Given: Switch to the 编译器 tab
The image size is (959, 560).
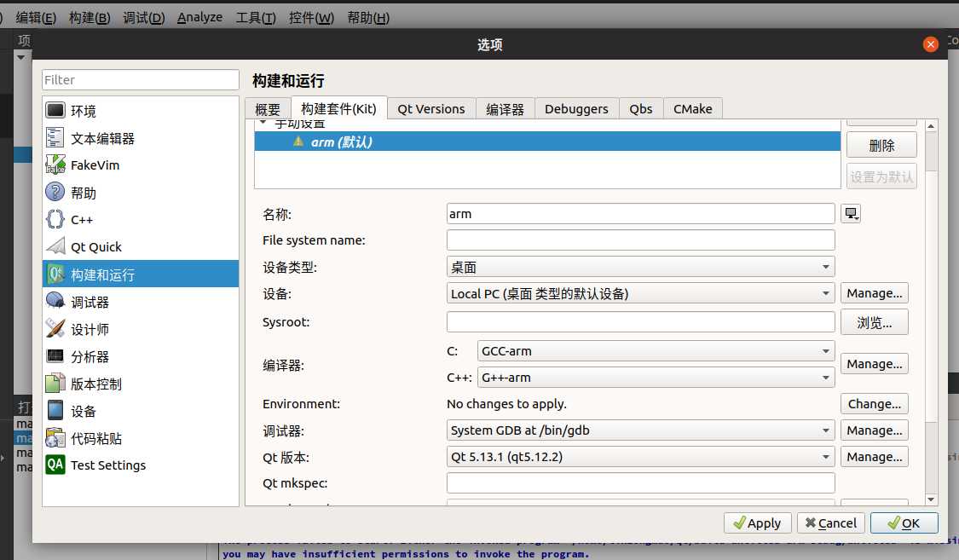Looking at the screenshot, I should (505, 109).
